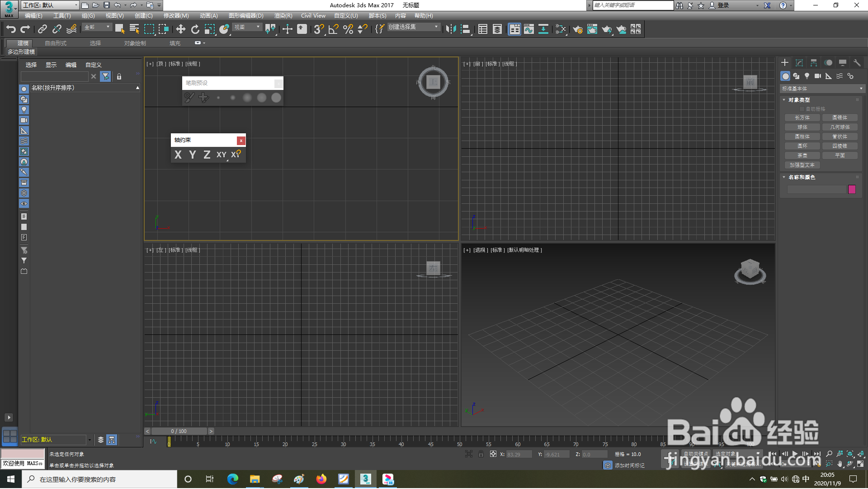Open the '渲染(R)' menu

click(x=283, y=16)
